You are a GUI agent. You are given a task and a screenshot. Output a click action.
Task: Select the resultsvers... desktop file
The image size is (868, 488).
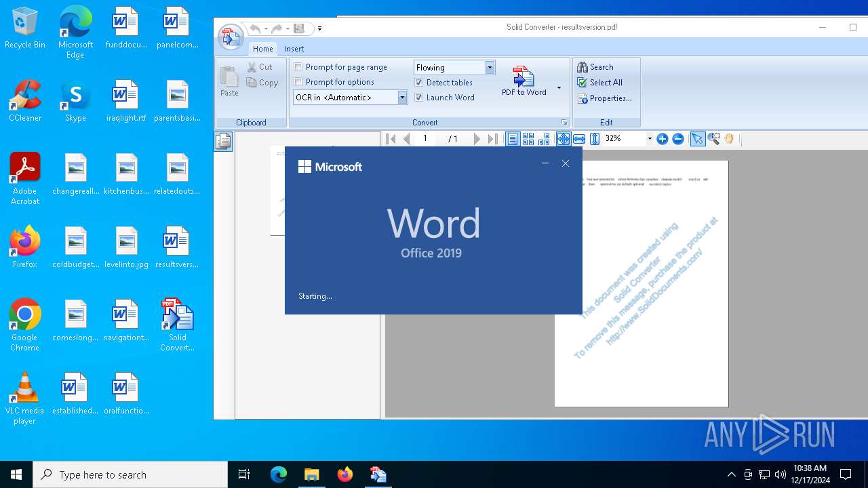177,247
